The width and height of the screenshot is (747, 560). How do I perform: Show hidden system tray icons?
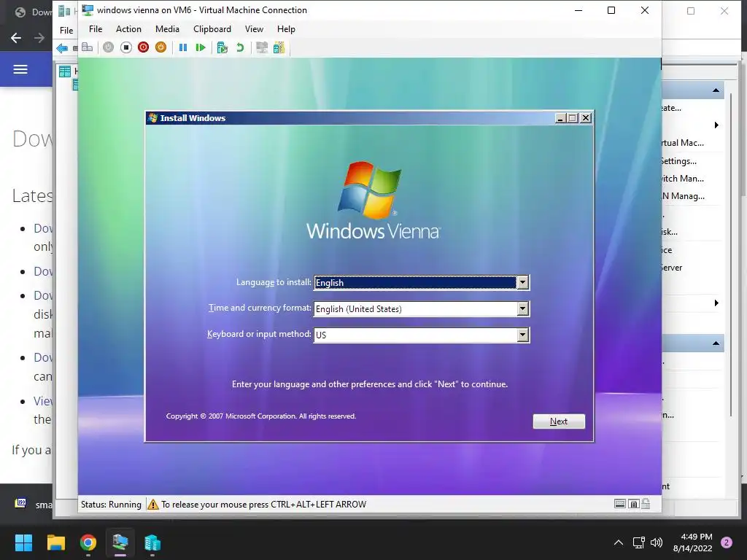(x=619, y=542)
